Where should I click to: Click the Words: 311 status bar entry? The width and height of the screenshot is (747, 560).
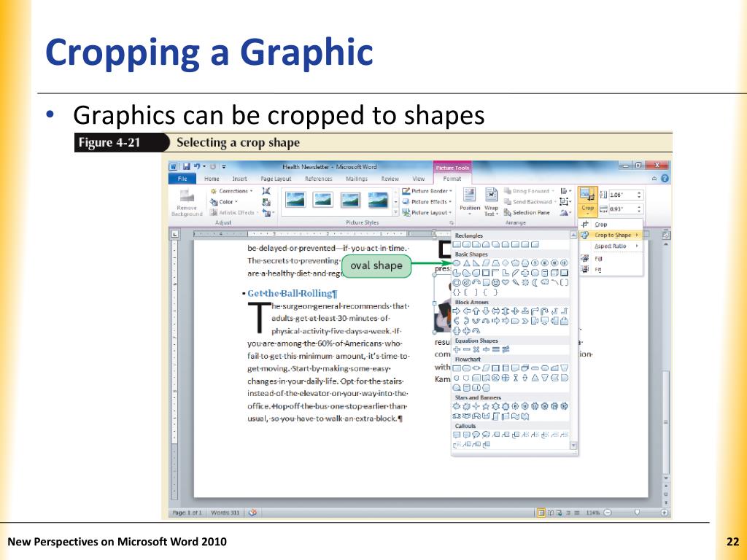225,513
